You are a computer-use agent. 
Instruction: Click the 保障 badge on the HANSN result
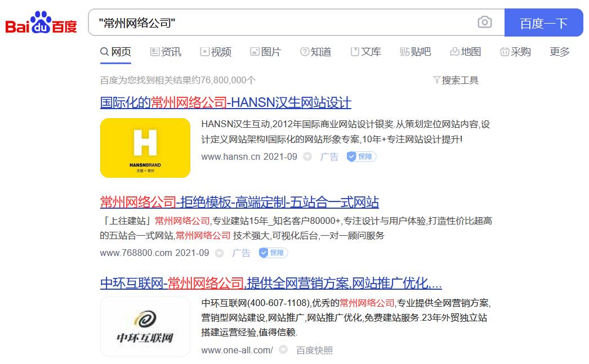point(361,157)
